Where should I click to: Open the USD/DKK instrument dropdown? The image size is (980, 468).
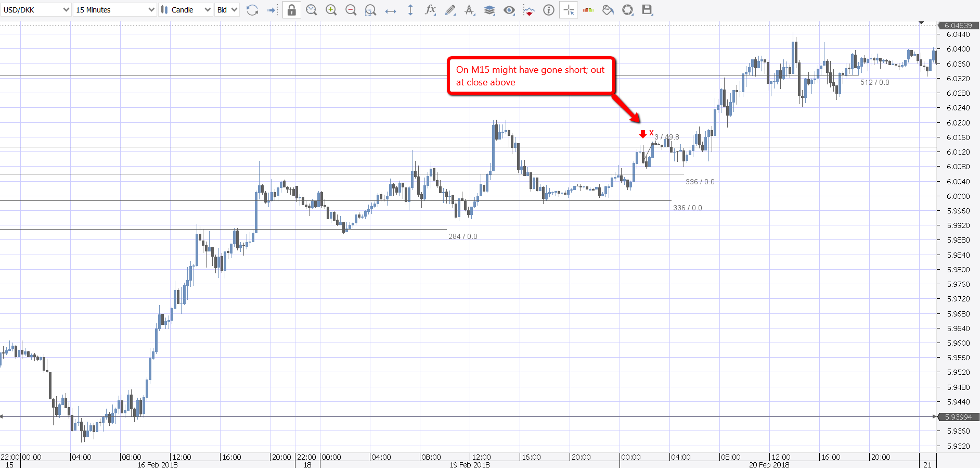[36, 10]
